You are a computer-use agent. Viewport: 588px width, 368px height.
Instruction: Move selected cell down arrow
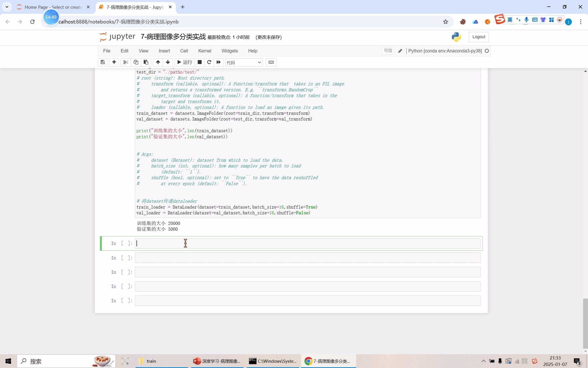click(168, 62)
